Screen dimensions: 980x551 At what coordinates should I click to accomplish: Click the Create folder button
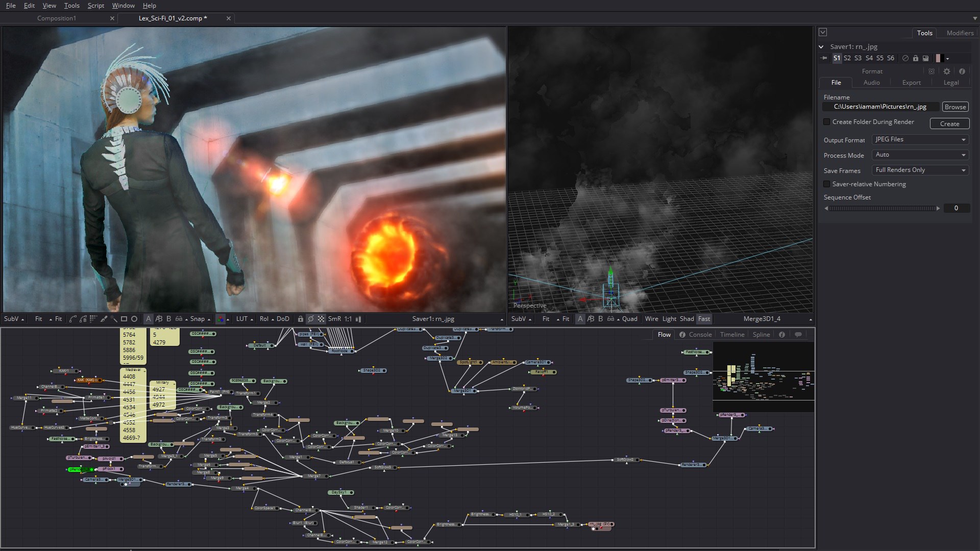(949, 124)
